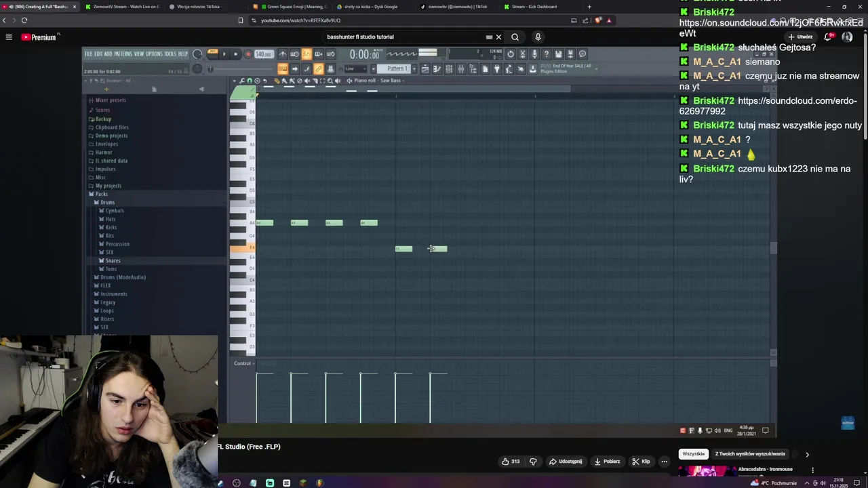Viewport: 868px width, 488px height.
Task: Open Clipboard files folder in browser
Action: point(112,127)
